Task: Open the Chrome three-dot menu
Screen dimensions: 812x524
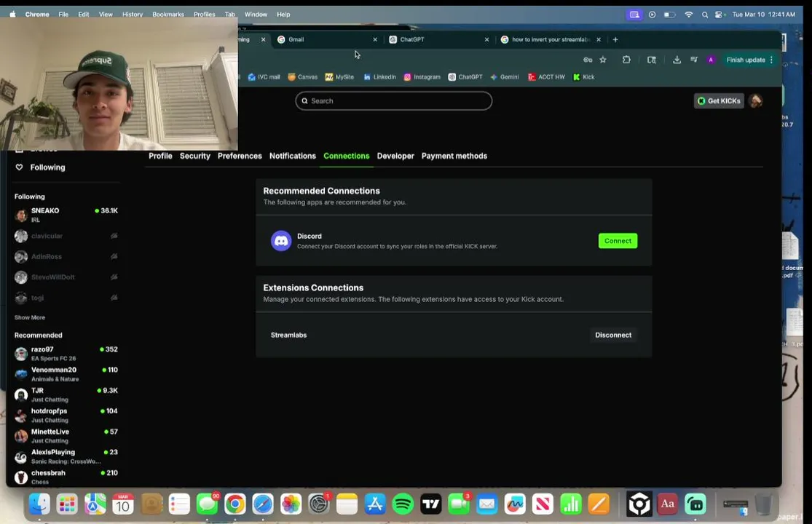Action: (772, 60)
